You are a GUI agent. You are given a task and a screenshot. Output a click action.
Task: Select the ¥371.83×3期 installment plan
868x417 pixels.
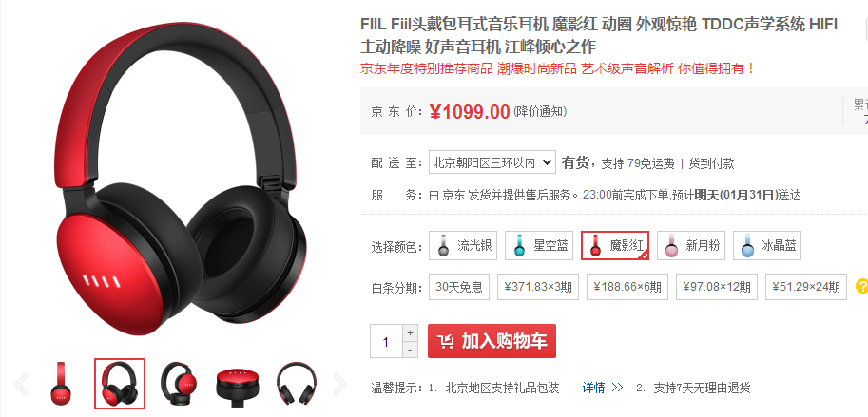coord(538,287)
